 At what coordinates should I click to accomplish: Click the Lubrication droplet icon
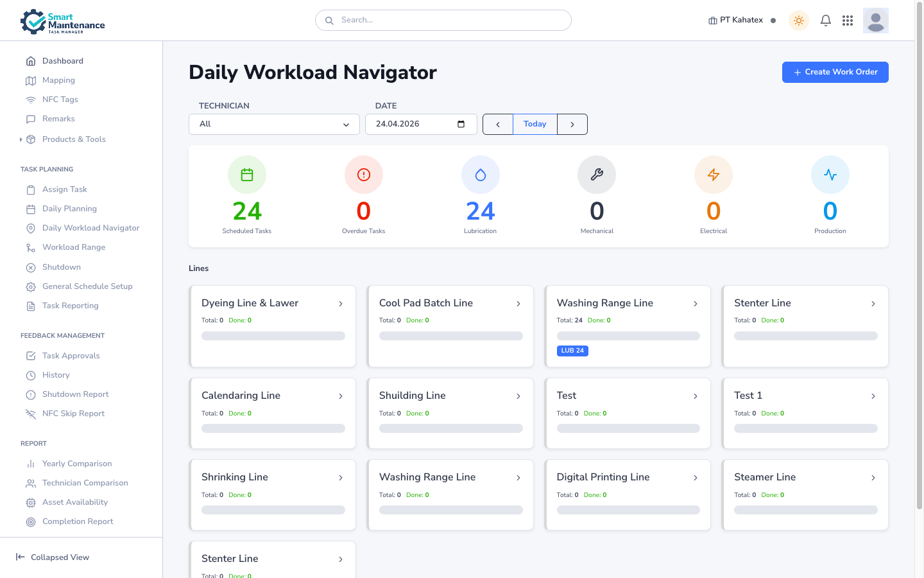coord(481,175)
